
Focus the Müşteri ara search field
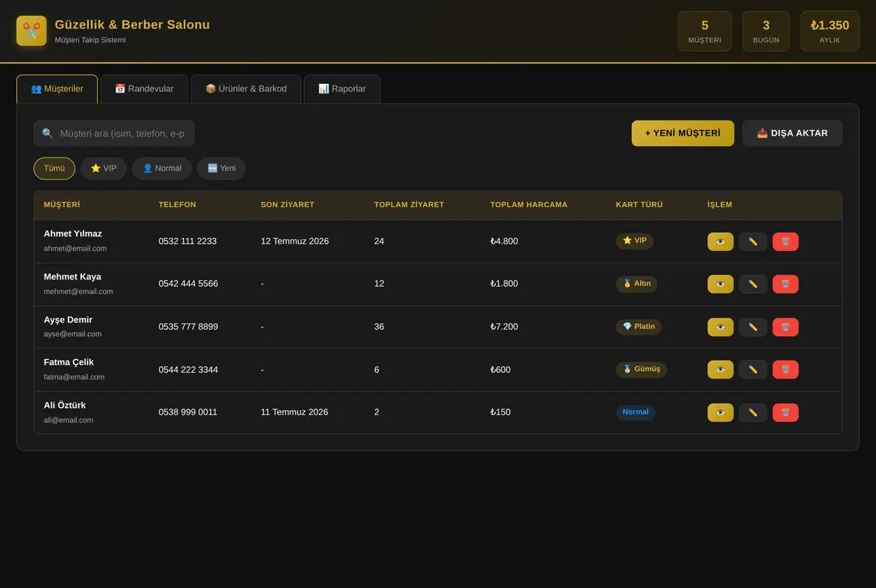(114, 134)
